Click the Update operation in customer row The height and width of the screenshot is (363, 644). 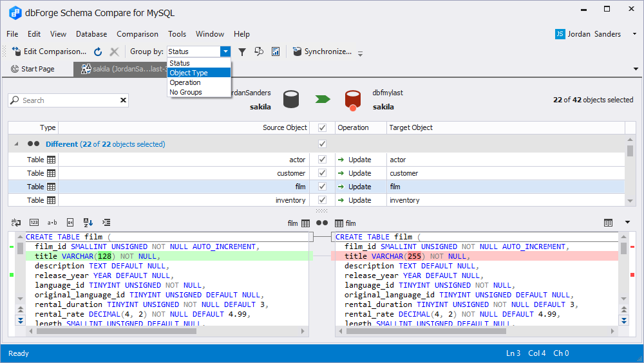pos(360,173)
